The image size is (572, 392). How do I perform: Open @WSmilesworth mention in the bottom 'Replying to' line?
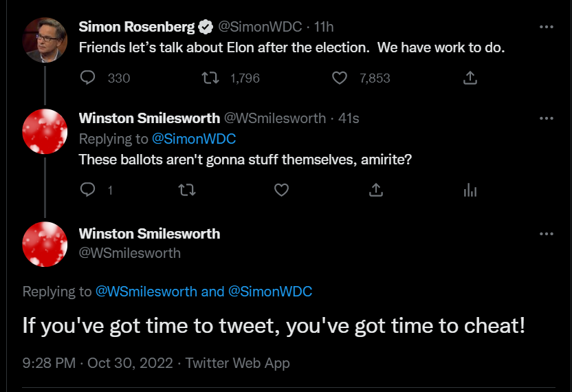click(146, 292)
